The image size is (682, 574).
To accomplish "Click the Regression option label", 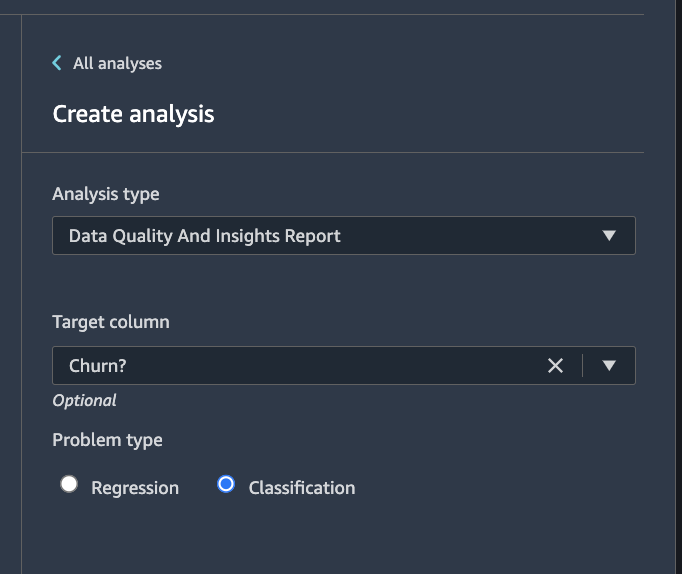I will (x=135, y=488).
